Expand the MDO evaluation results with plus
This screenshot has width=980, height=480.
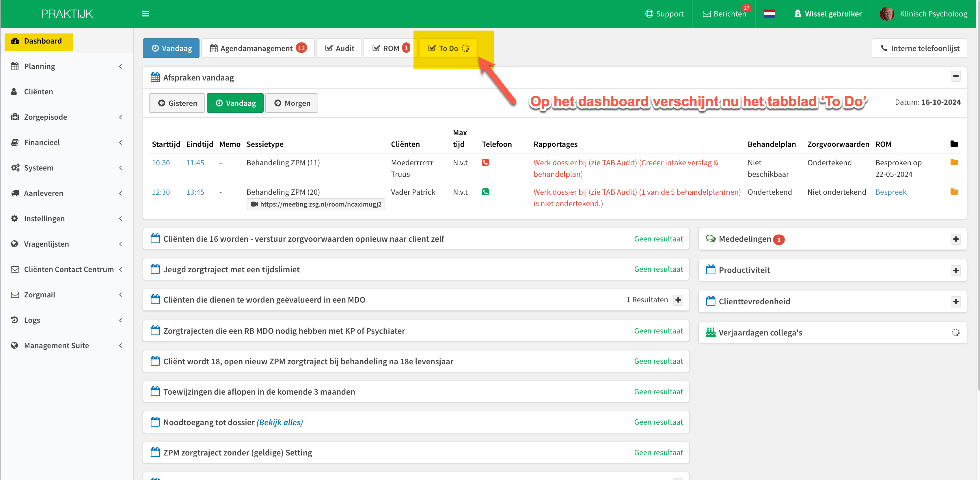[x=678, y=300]
